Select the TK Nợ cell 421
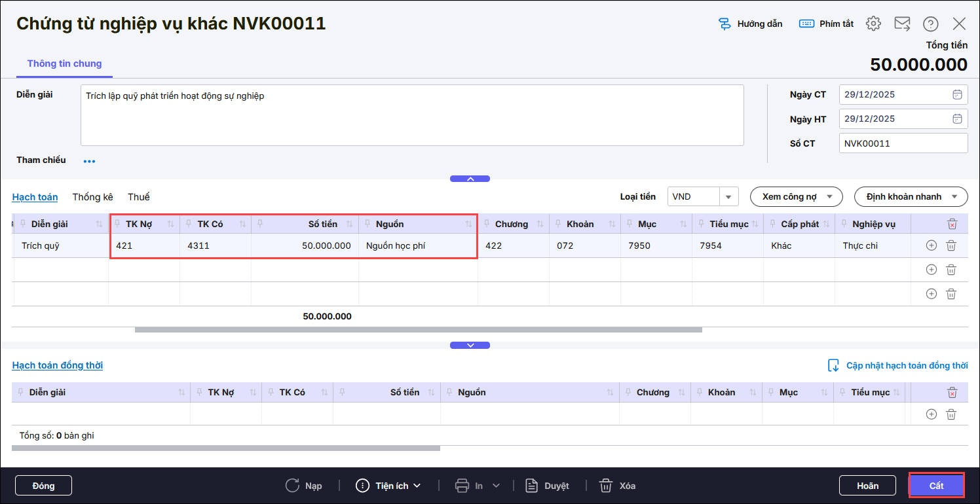 click(x=144, y=246)
